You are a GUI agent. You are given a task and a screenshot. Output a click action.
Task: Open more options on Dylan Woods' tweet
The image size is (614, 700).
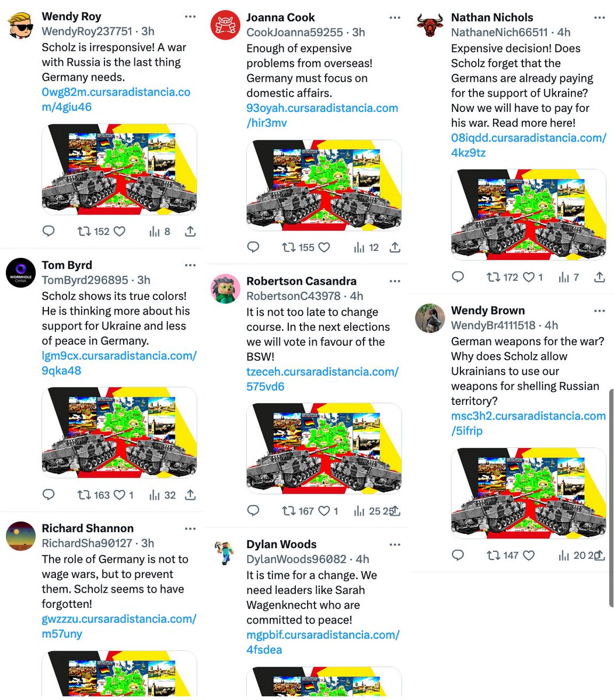pyautogui.click(x=395, y=544)
